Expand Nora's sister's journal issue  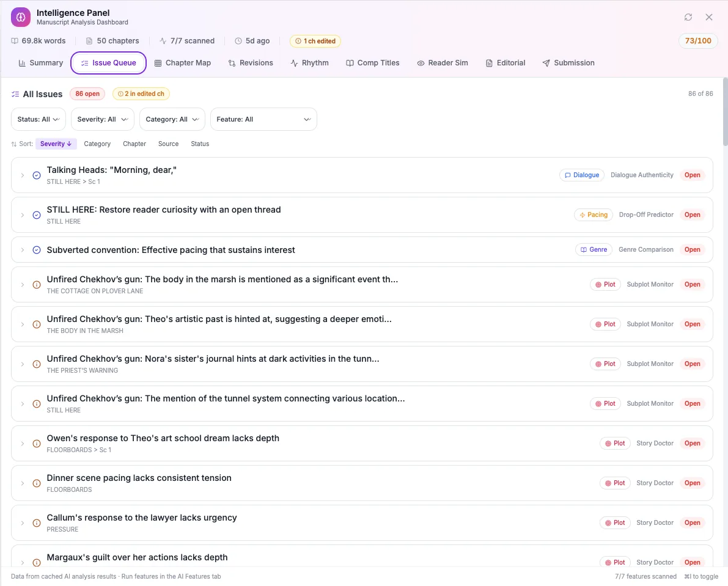tap(22, 364)
